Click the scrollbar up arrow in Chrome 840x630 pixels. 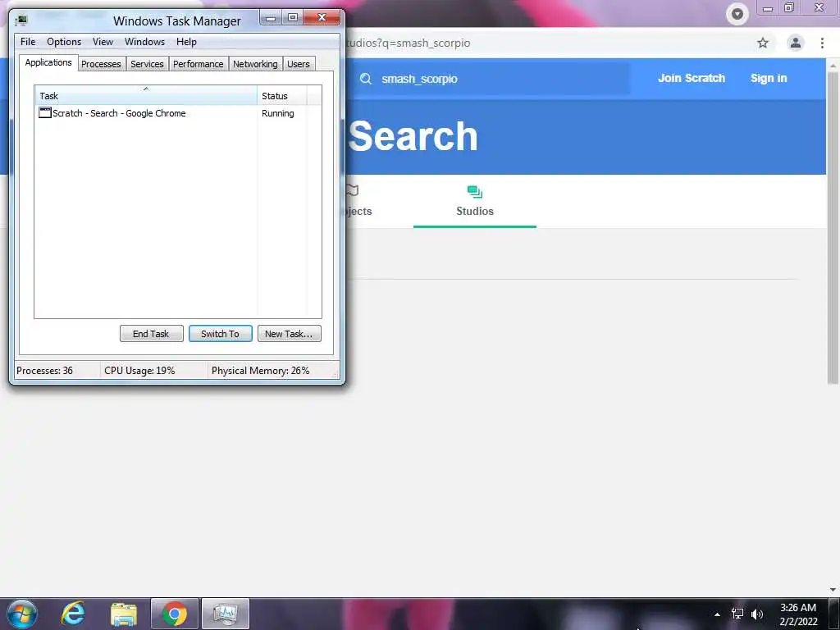point(833,66)
